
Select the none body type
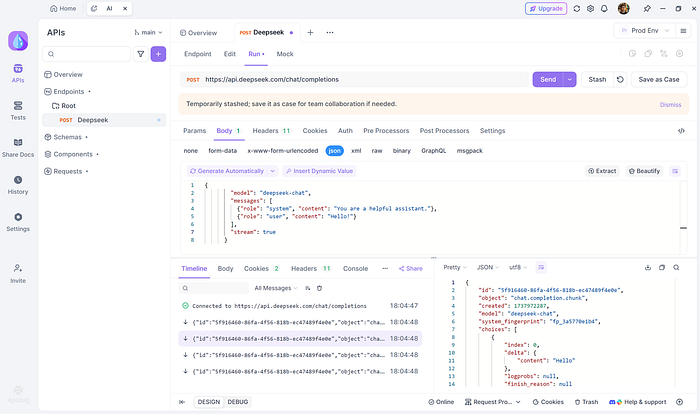click(191, 151)
